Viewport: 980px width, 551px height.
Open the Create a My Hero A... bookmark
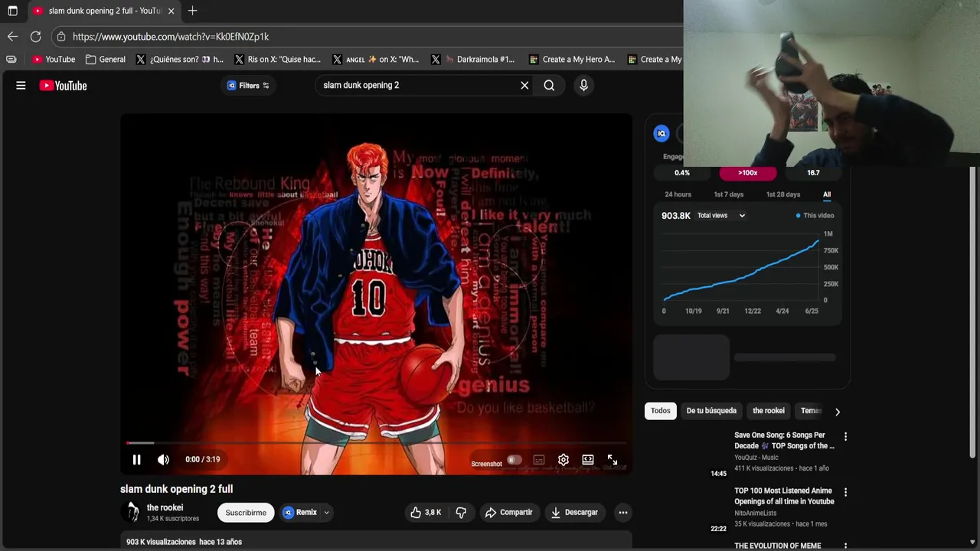tap(572, 59)
